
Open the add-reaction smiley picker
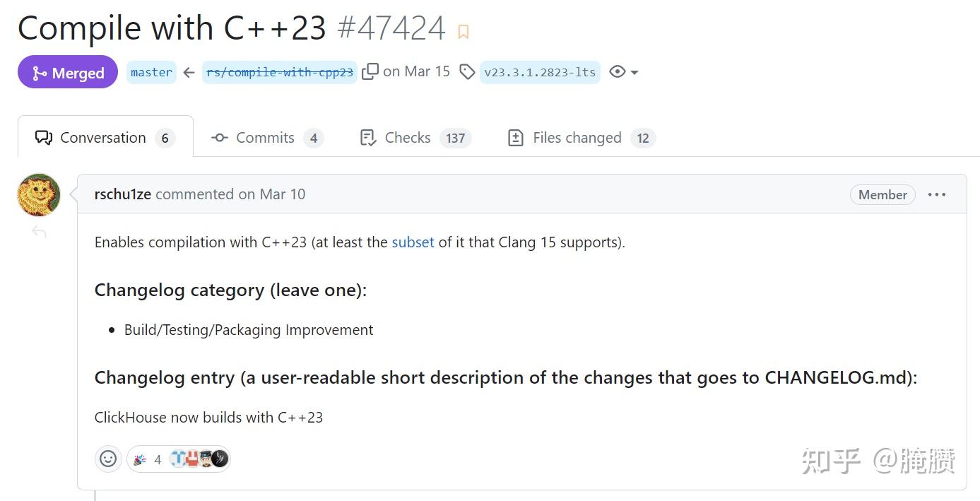point(107,459)
